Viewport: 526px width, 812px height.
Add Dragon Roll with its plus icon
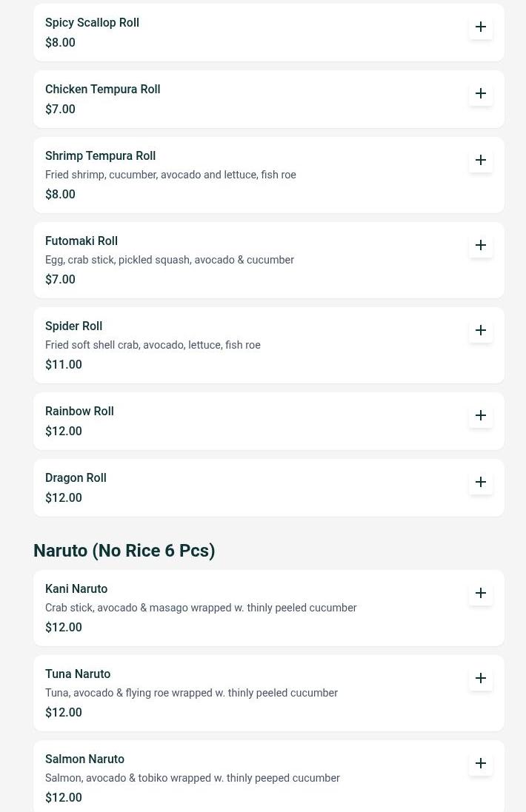tap(480, 482)
